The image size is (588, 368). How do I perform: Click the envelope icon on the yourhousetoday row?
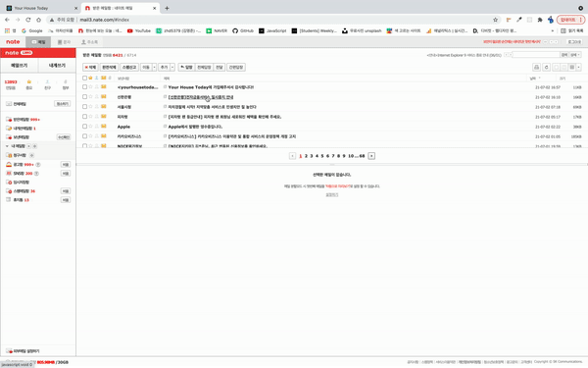[x=104, y=86]
